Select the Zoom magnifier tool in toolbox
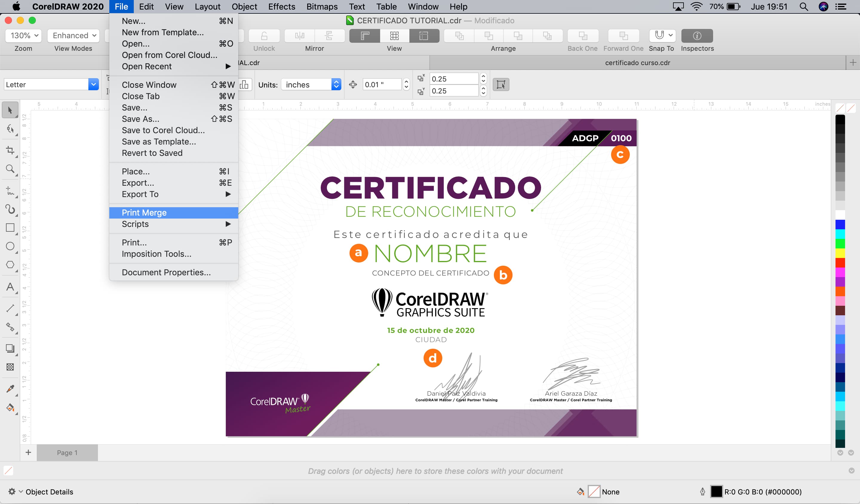Image resolution: width=860 pixels, height=504 pixels. (x=10, y=169)
